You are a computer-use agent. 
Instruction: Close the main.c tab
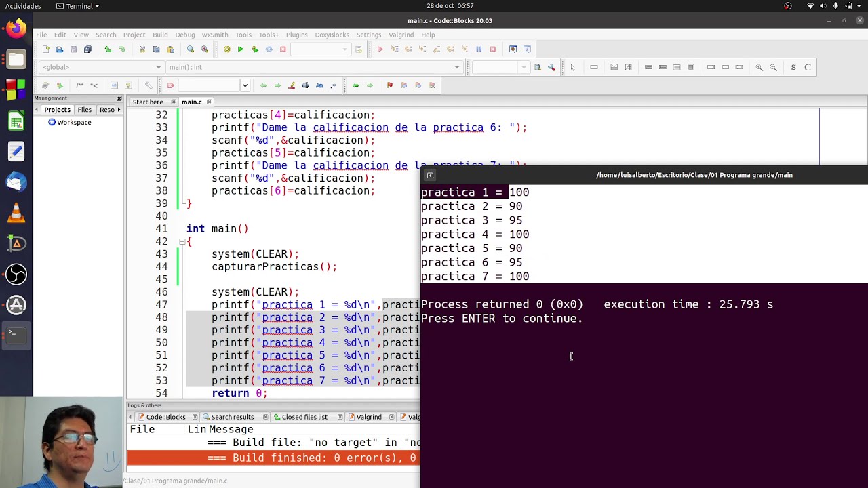coord(210,102)
